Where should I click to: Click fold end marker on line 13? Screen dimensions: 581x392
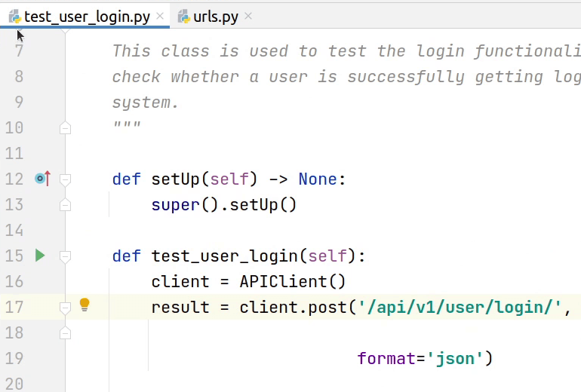tap(65, 205)
